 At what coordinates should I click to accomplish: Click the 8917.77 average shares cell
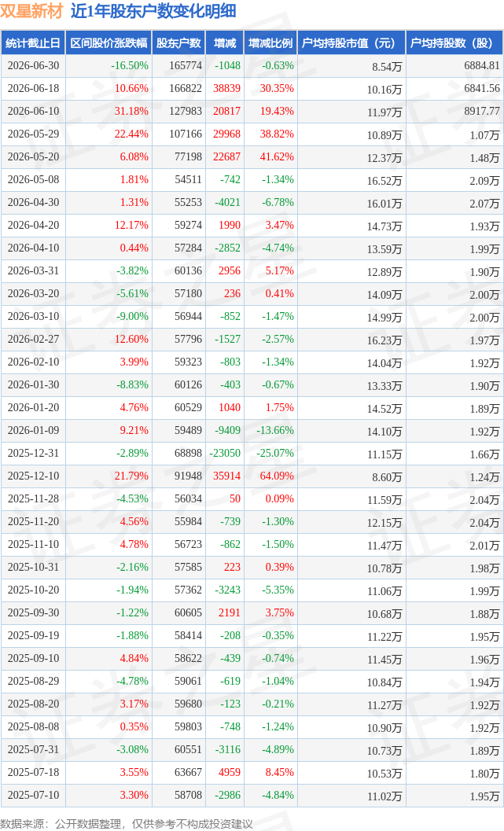coord(482,112)
